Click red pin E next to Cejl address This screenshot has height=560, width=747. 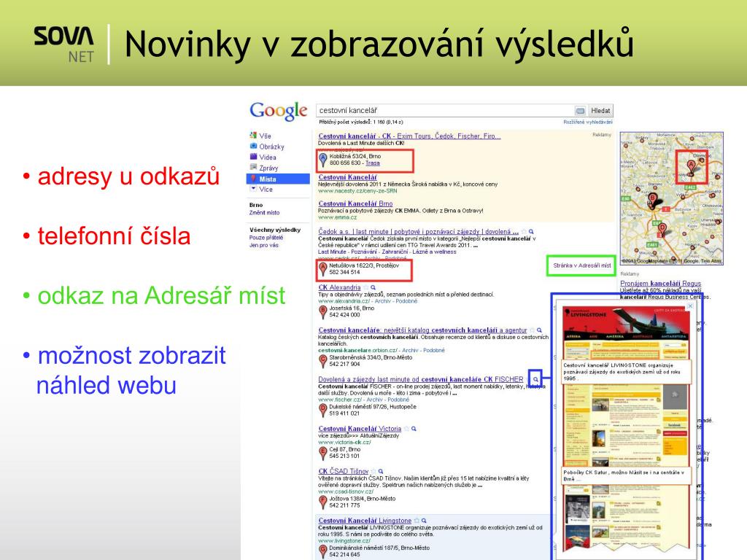pyautogui.click(x=323, y=453)
